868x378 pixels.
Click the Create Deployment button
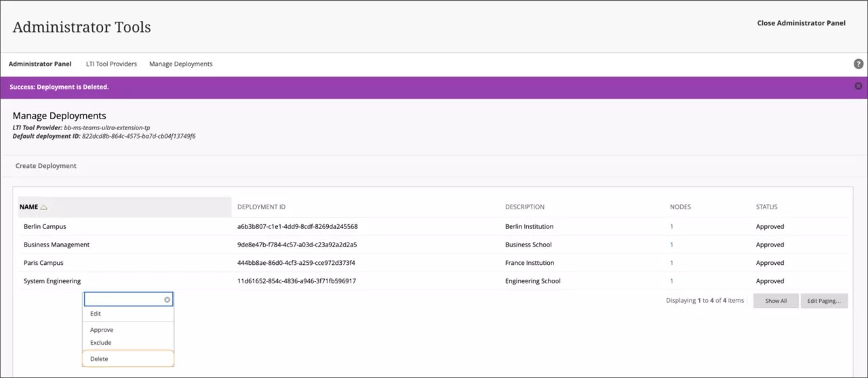point(46,166)
